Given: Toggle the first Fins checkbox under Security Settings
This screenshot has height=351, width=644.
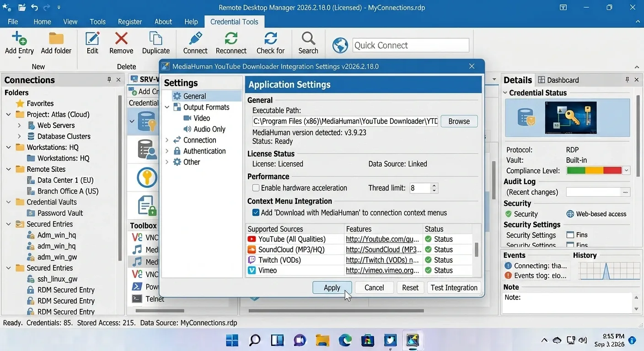Looking at the screenshot, I should pos(570,235).
